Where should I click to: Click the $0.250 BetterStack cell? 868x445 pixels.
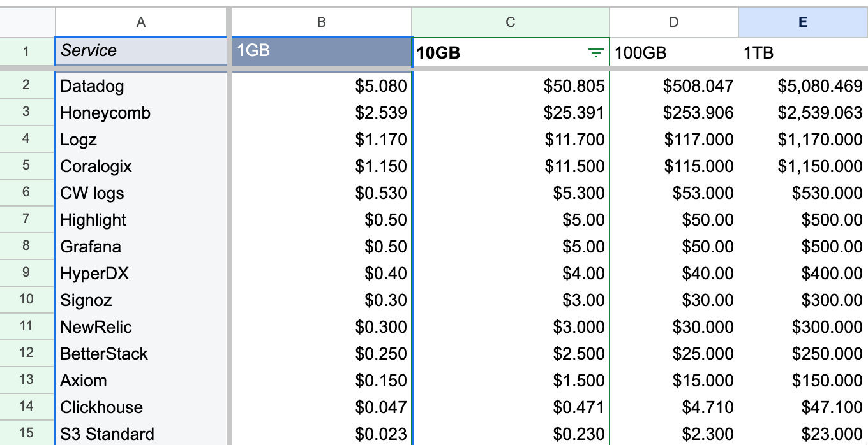click(x=322, y=353)
